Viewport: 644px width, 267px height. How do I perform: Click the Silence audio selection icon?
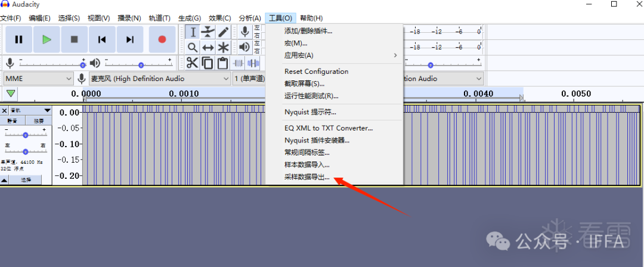pyautogui.click(x=254, y=63)
